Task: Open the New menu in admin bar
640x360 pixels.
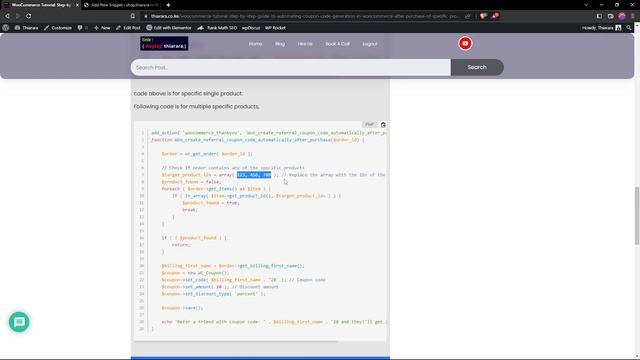Action: point(102,28)
